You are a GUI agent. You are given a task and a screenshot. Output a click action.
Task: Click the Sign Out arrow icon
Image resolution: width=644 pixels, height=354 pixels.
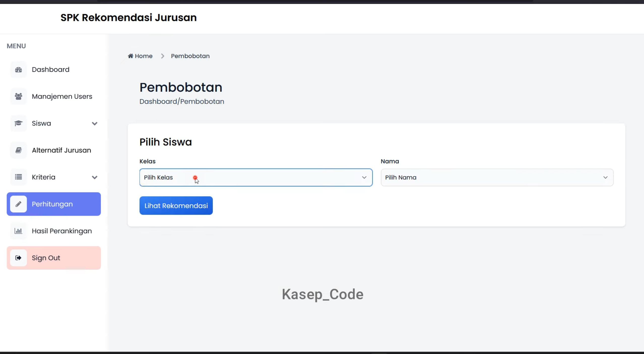pos(18,258)
